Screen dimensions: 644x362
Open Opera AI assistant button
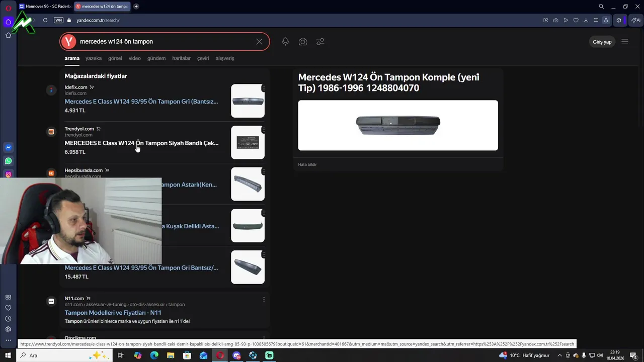[636, 20]
